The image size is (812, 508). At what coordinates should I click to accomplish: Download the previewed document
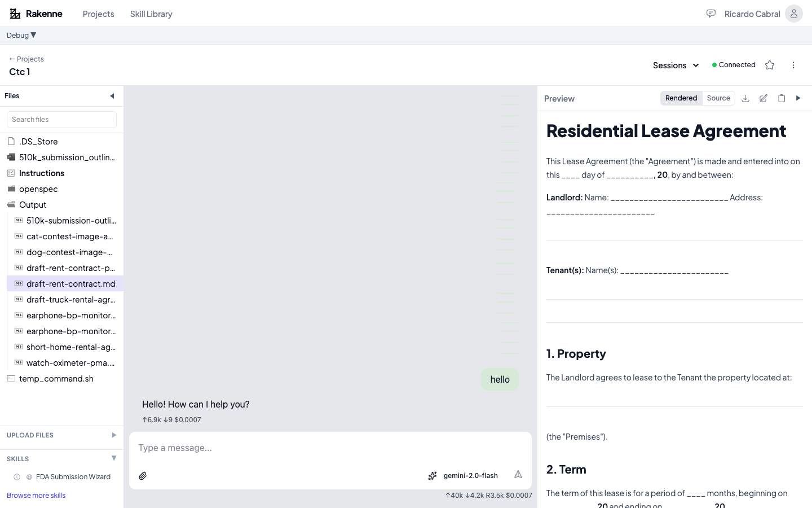pyautogui.click(x=745, y=98)
